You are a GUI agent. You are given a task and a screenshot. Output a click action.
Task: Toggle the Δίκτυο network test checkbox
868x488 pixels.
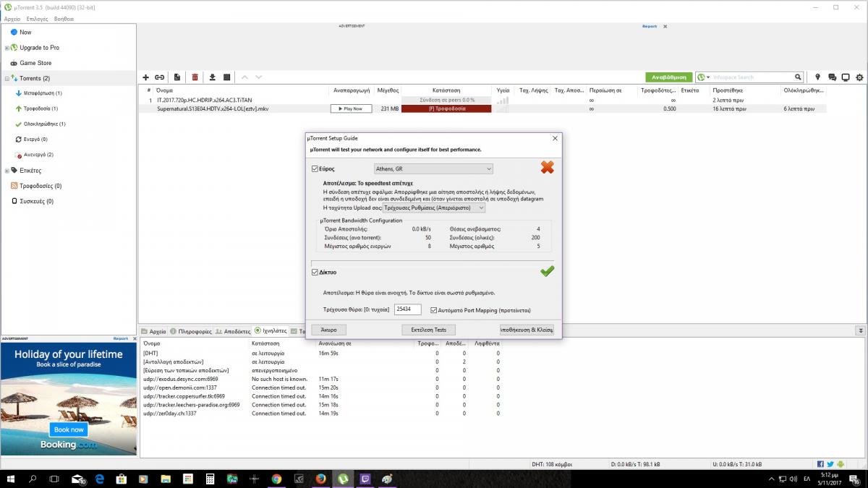[x=315, y=272]
